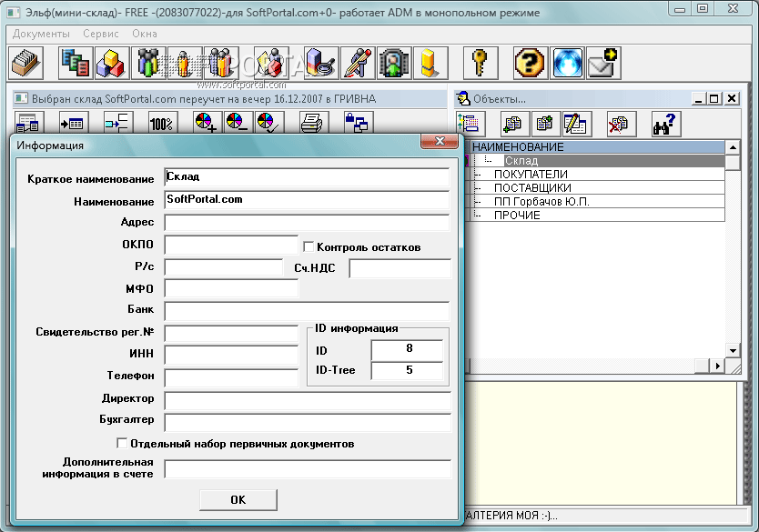759x532 pixels.
Task: Click the two-persons icon left of the watermark
Action: [x=221, y=64]
